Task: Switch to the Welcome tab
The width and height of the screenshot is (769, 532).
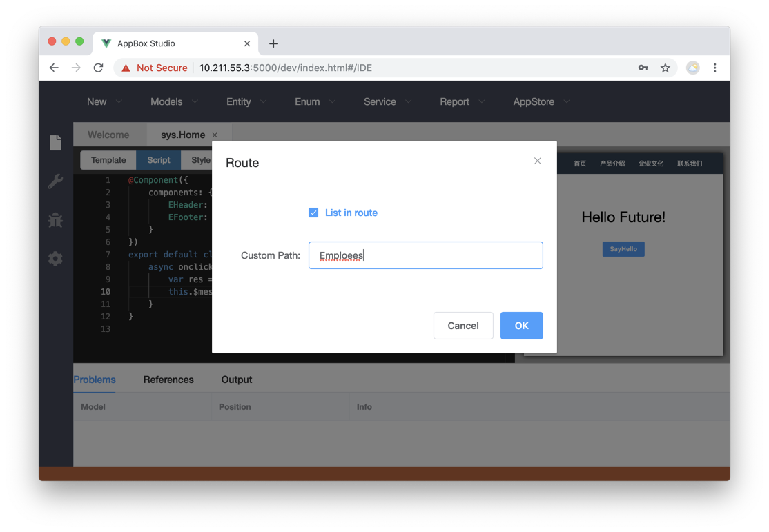Action: tap(108, 135)
